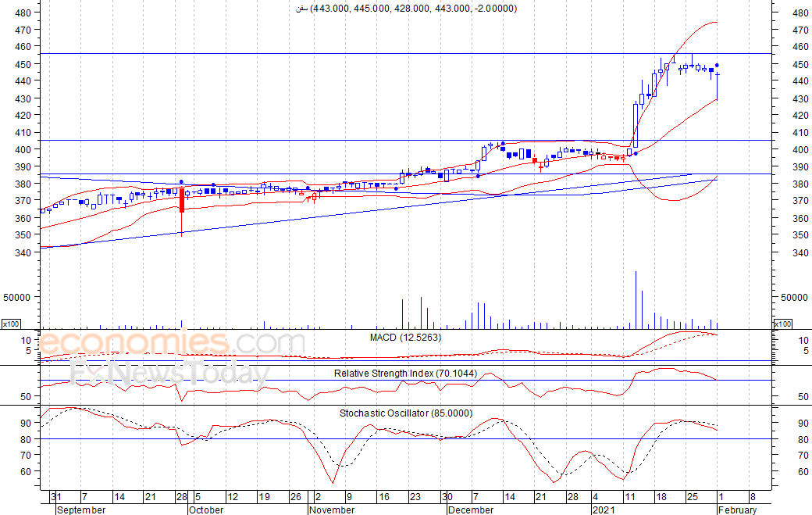Click the November 16 date label
Screen dimensions: 812x515
point(383,497)
